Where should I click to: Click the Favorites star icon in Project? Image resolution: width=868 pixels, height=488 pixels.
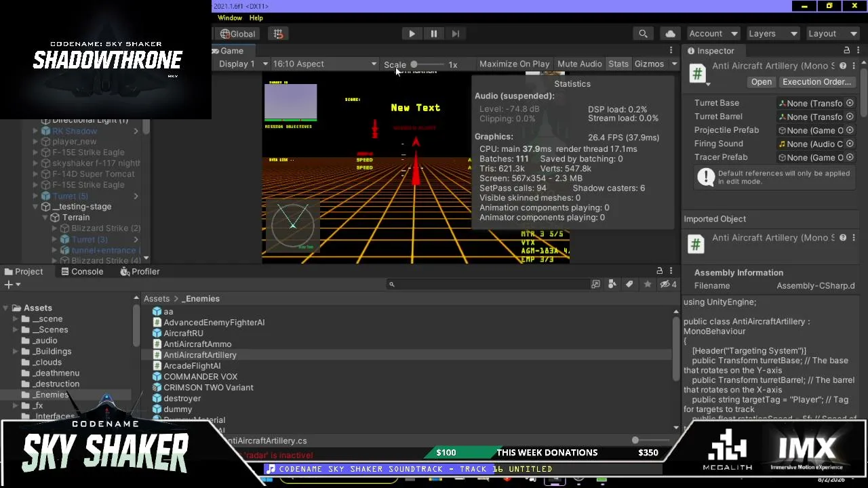pyautogui.click(x=648, y=285)
